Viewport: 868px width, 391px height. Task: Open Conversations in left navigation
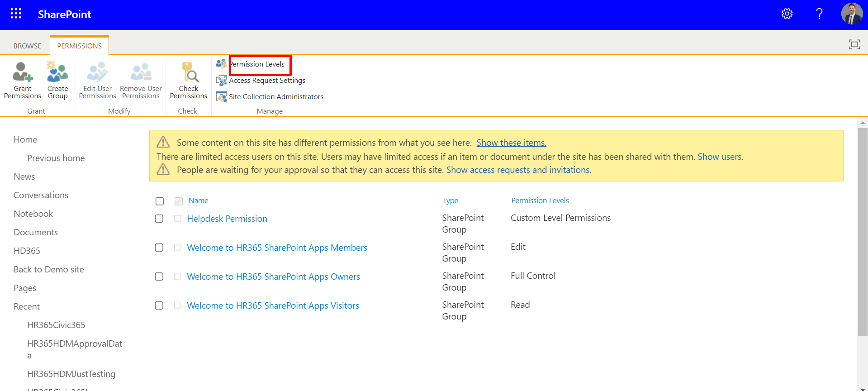(x=41, y=195)
